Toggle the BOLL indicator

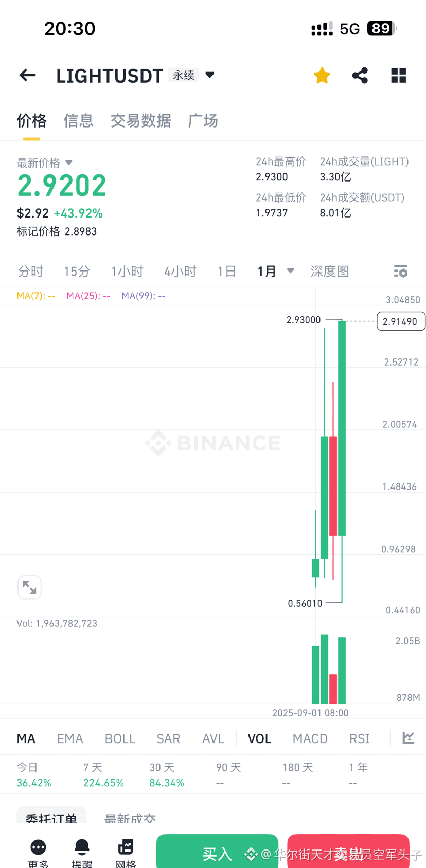(120, 738)
